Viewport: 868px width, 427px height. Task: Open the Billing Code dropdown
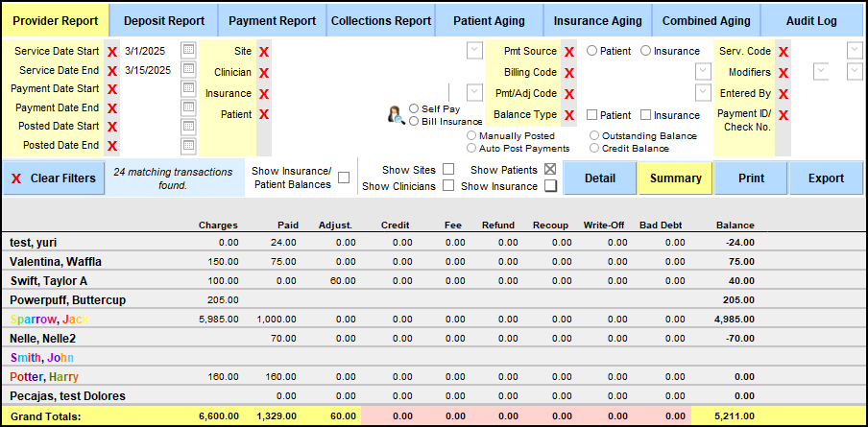tap(703, 71)
